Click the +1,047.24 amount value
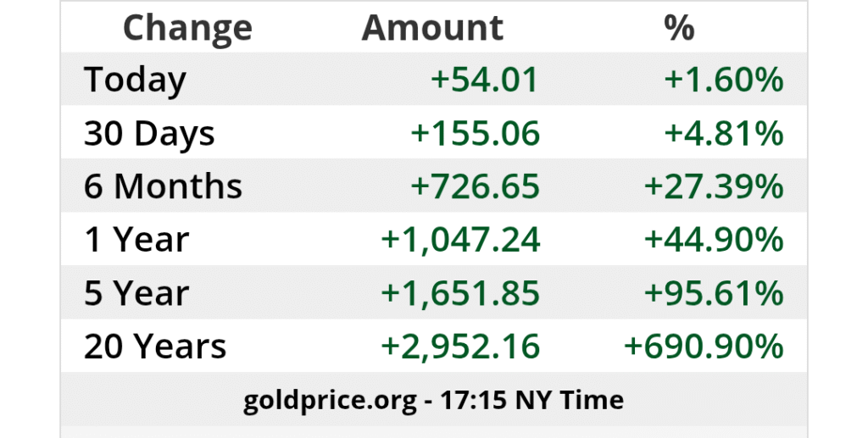Image resolution: width=868 pixels, height=438 pixels. click(460, 241)
